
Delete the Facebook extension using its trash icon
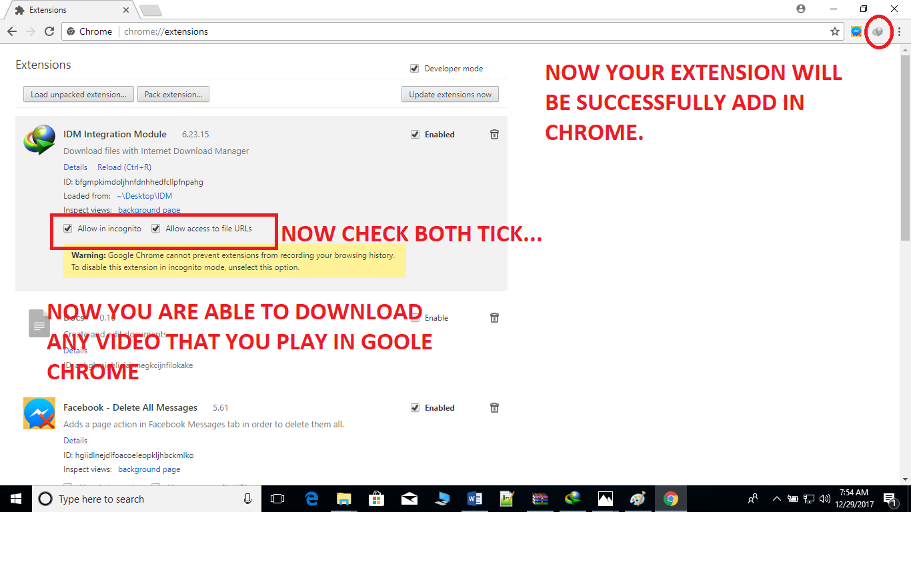pyautogui.click(x=494, y=407)
